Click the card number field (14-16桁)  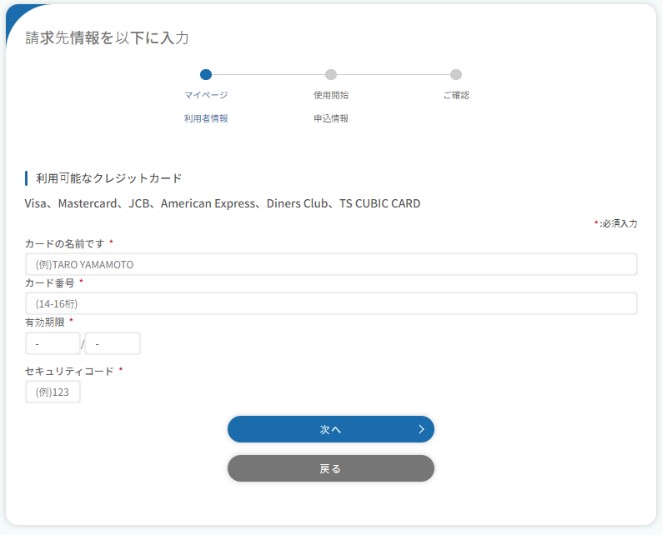[x=331, y=303]
